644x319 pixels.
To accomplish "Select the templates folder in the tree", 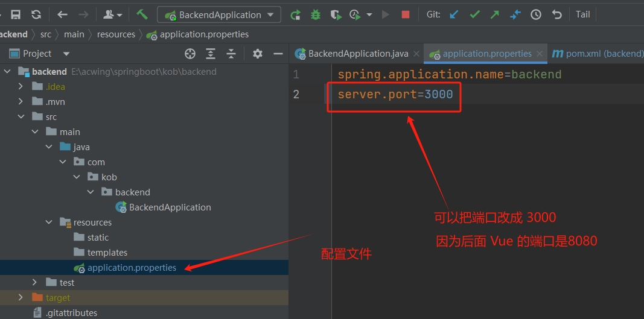I will tap(107, 253).
